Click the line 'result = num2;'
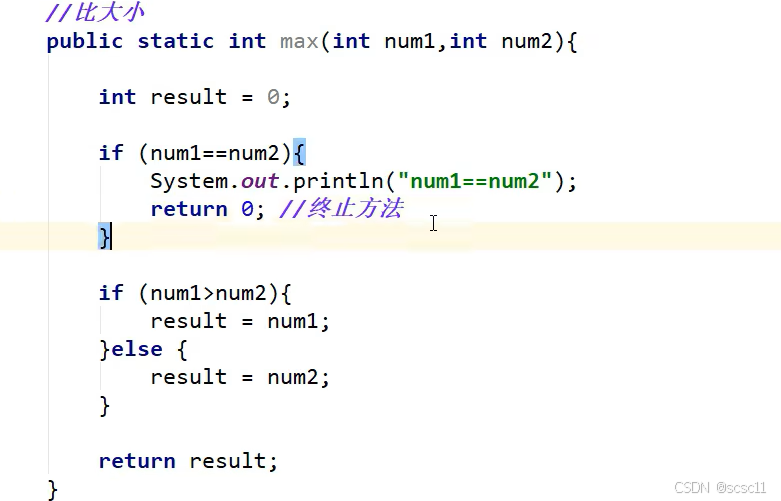 [240, 377]
